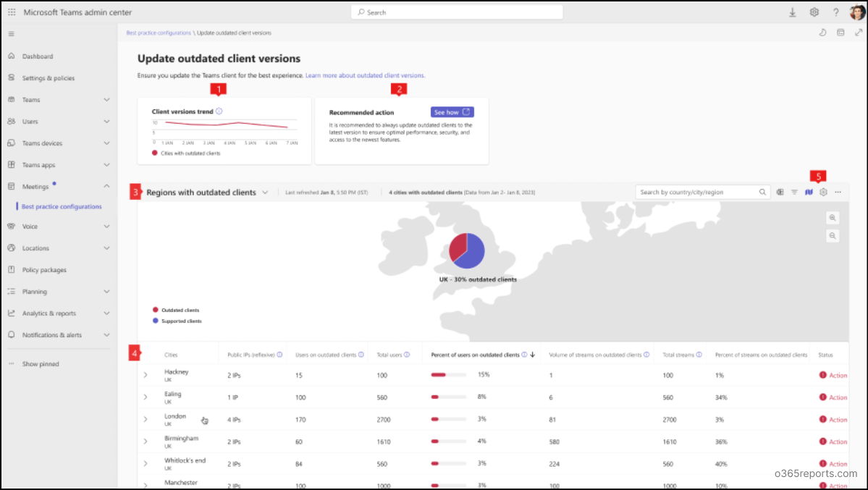
Task: Expand the Hackney city row
Action: pos(146,375)
